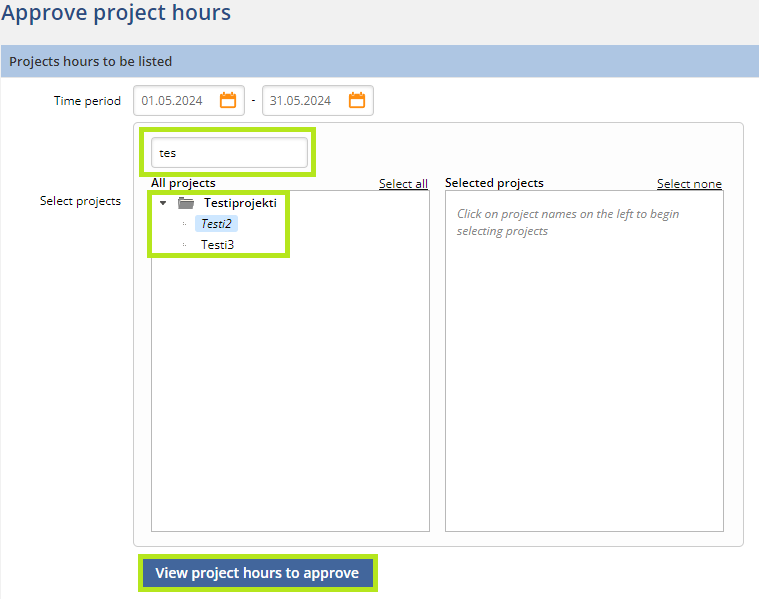Collapse the Testiprojekti tree arrow

pyautogui.click(x=163, y=203)
